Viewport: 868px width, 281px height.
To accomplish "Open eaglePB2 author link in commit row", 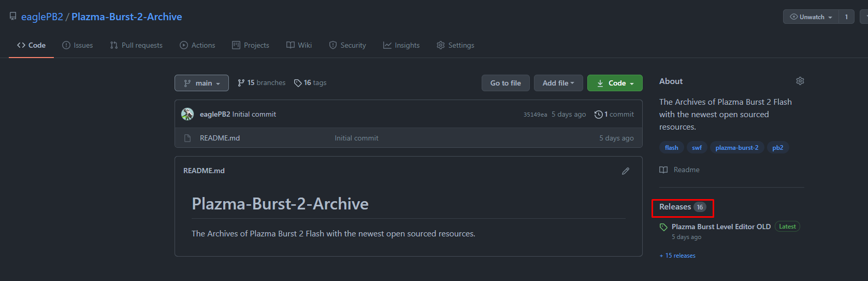I will pyautogui.click(x=215, y=114).
